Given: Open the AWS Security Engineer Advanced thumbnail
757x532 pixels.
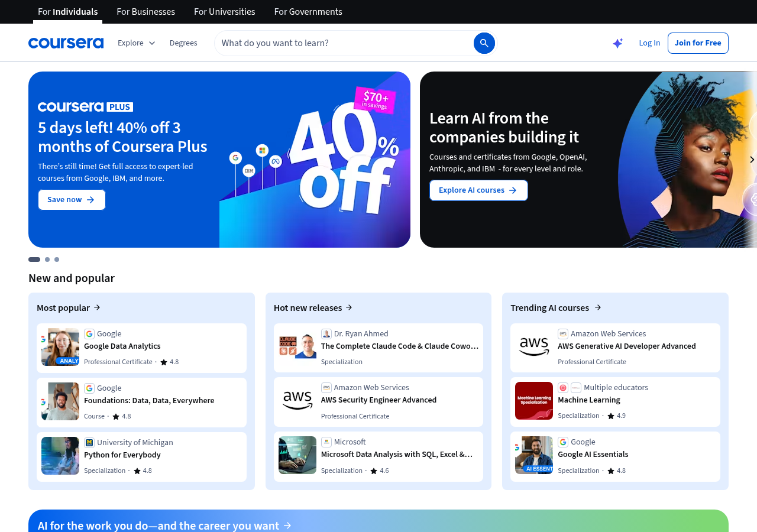Looking at the screenshot, I should point(297,401).
